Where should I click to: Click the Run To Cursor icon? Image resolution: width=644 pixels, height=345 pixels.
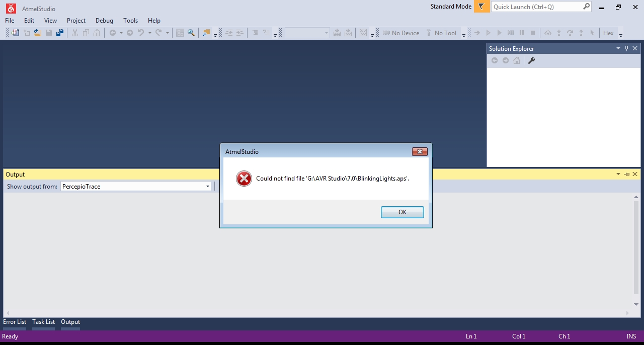point(592,33)
